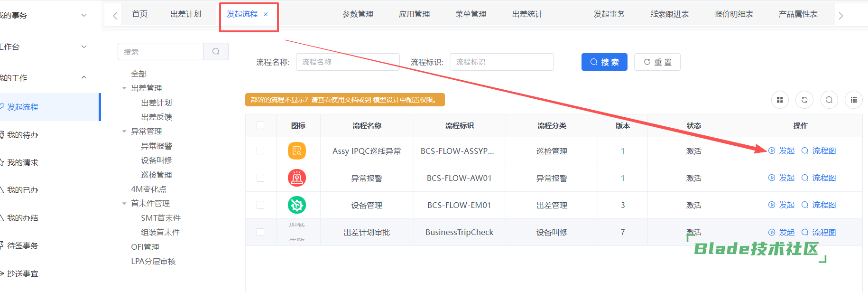Click the magnifier button beside tree search box

[216, 52]
